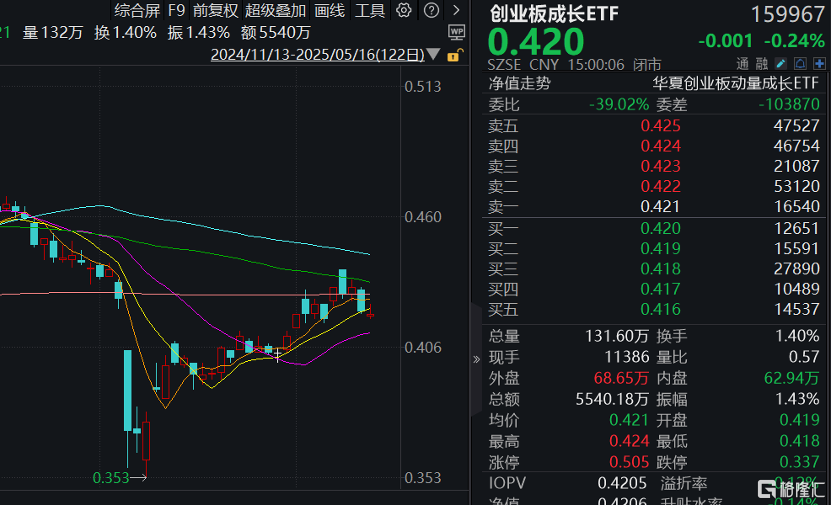Click 最高 high price 0.424
The width and height of the screenshot is (832, 506).
click(629, 441)
